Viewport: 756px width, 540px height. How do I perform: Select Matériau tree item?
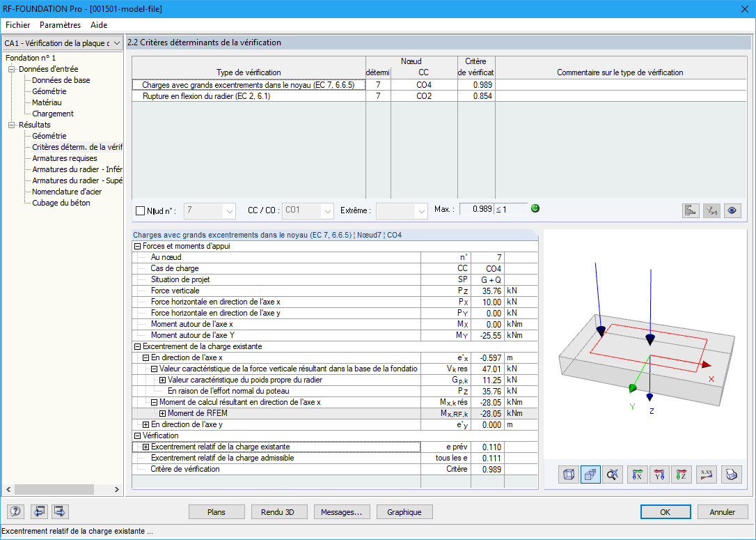click(x=47, y=102)
